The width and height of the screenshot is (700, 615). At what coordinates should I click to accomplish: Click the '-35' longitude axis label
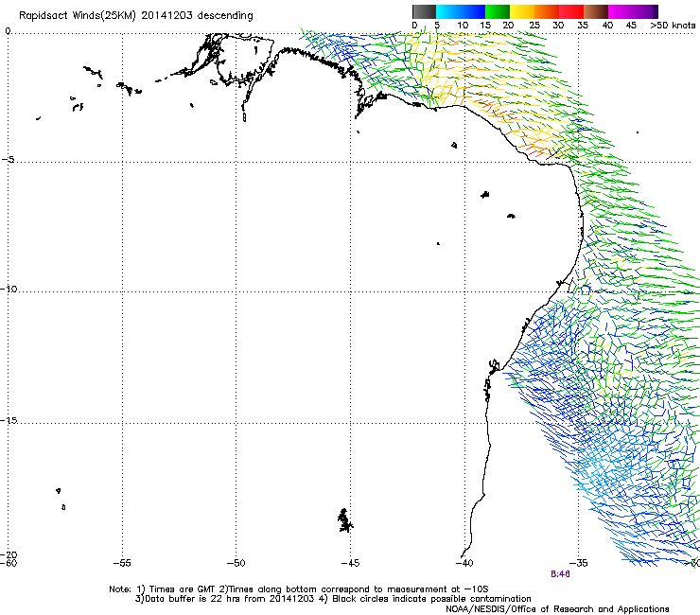point(579,563)
